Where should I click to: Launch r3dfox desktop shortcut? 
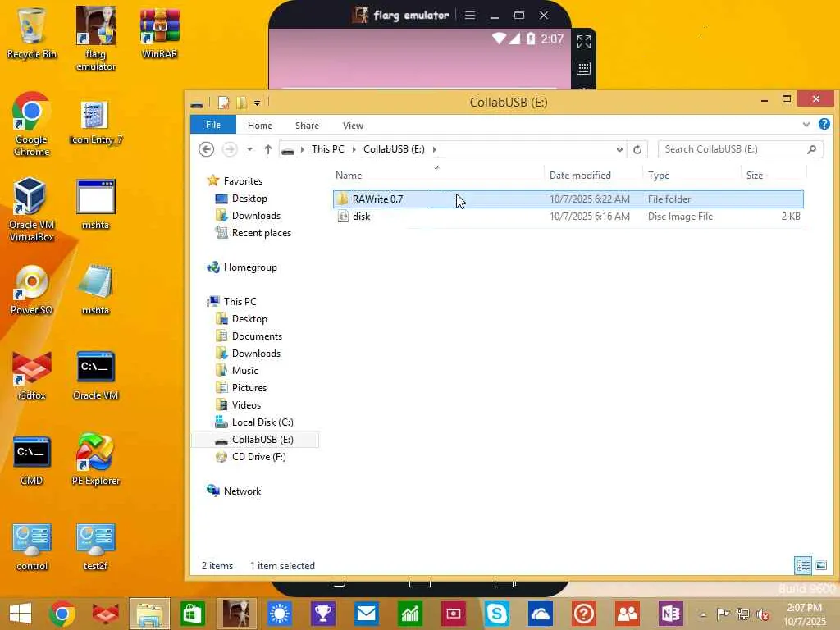32,375
